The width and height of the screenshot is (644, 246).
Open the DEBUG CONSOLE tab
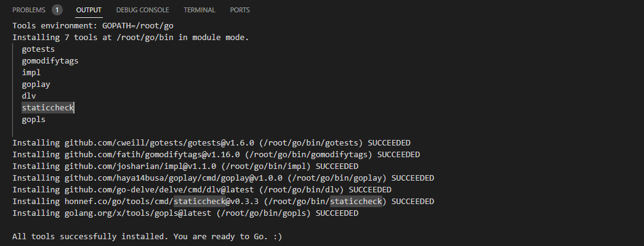point(142,10)
